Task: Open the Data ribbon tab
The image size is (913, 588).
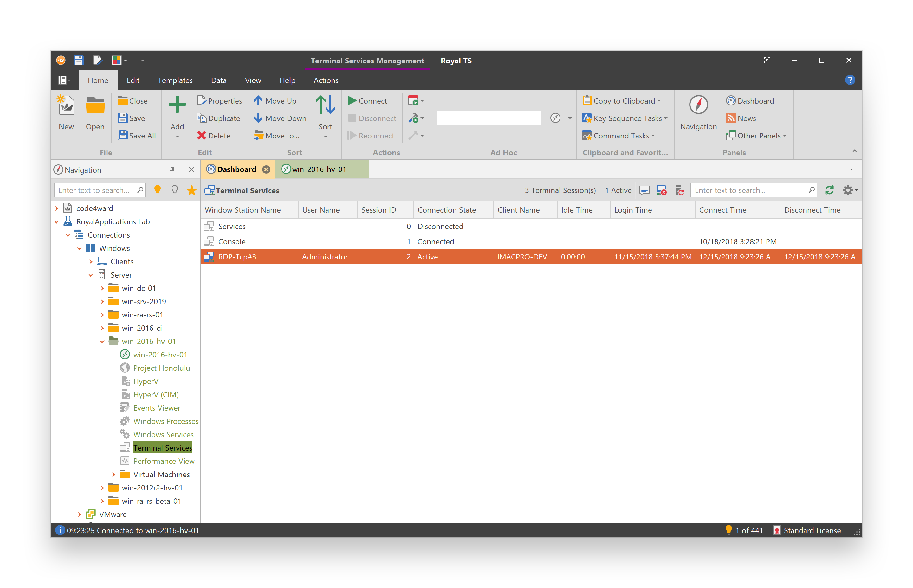Action: point(218,80)
